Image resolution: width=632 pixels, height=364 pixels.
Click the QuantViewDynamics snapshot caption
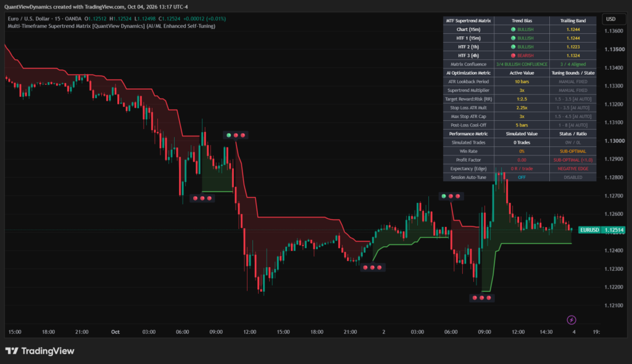(x=96, y=7)
